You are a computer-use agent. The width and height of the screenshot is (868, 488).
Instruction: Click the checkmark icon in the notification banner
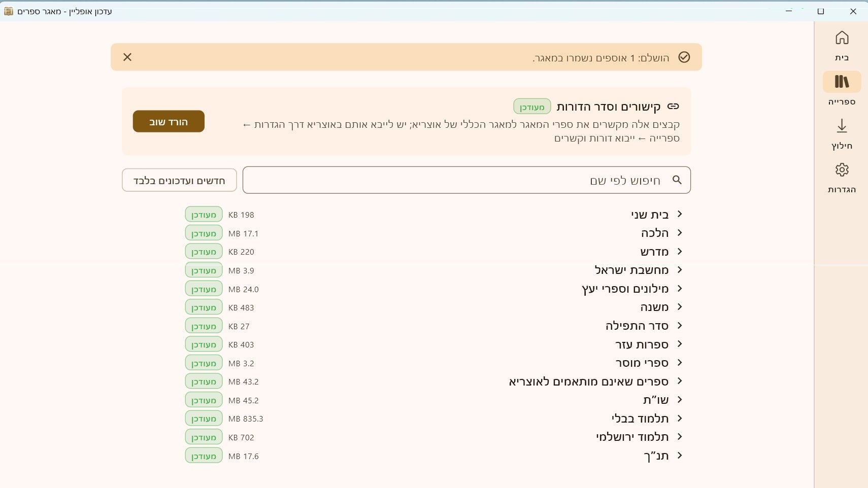click(684, 57)
